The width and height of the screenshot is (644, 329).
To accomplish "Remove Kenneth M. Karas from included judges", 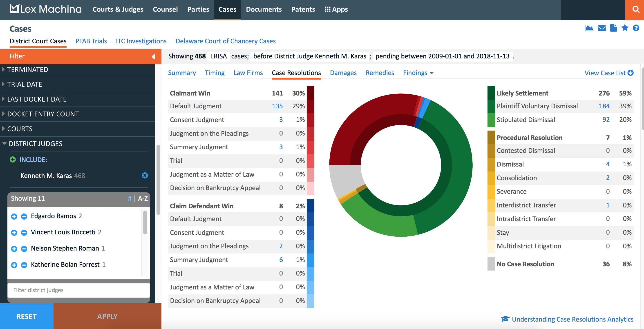I will (x=145, y=176).
